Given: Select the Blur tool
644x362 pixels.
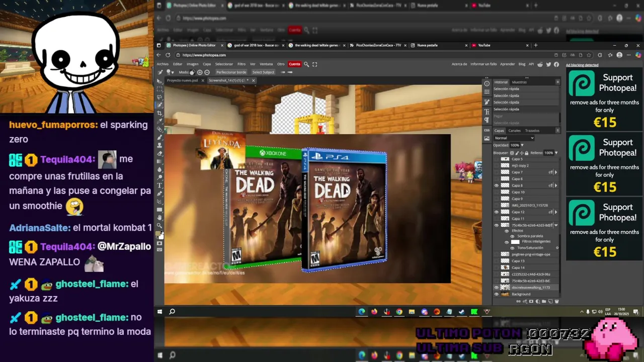Looking at the screenshot, I should coord(159,169).
